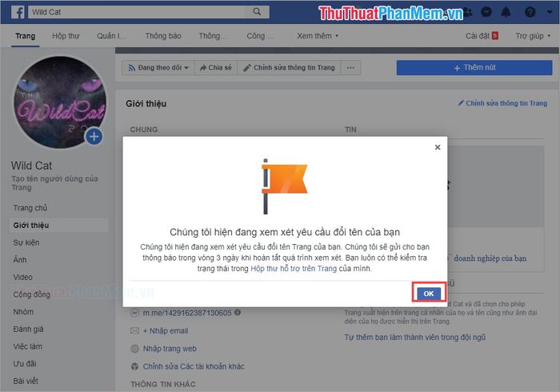
Task: Click Tự thêm bạn làm thành viên trong đội ngũ
Action: 414,338
